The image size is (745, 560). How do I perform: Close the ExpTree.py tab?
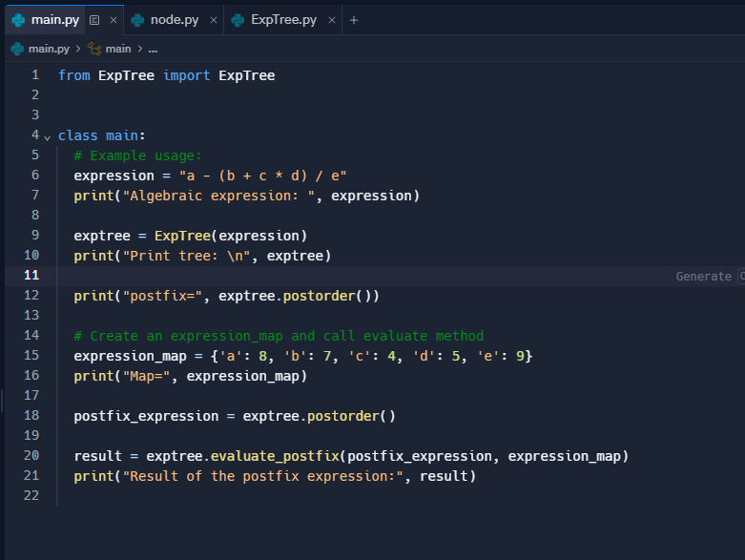332,20
